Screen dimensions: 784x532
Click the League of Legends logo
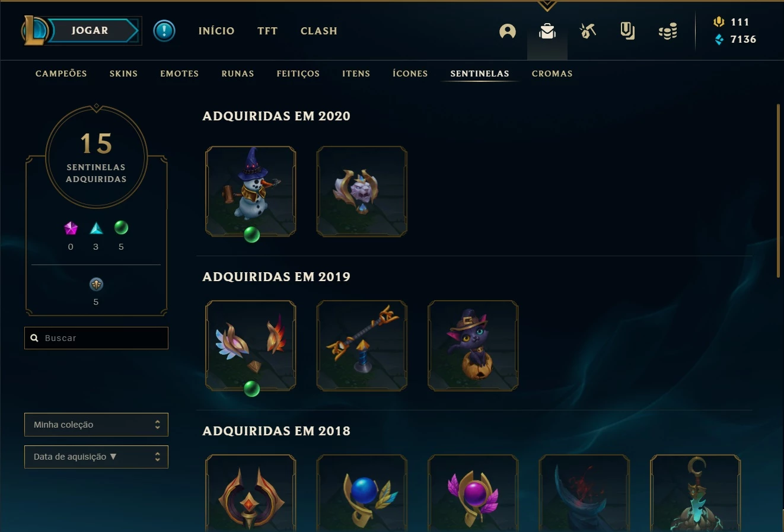click(x=34, y=31)
